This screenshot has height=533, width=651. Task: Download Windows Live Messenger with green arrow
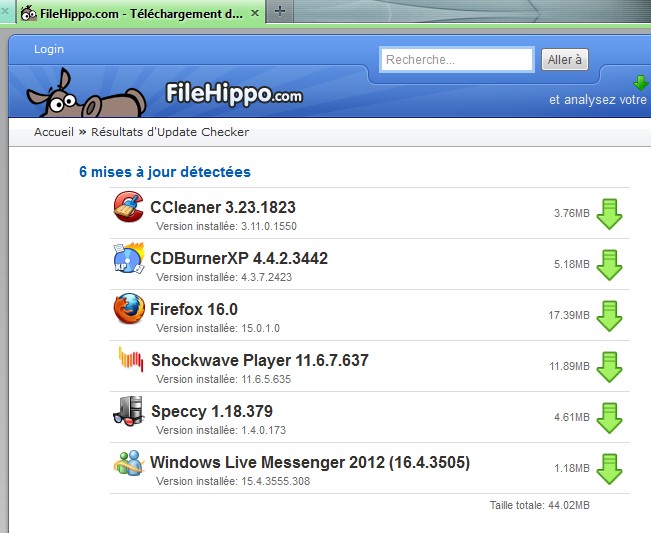coord(609,469)
